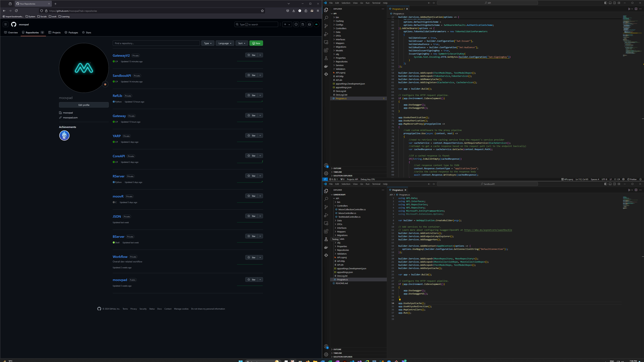Open Manage gear in bottom VS Code window
644x362 pixels.
[326, 354]
